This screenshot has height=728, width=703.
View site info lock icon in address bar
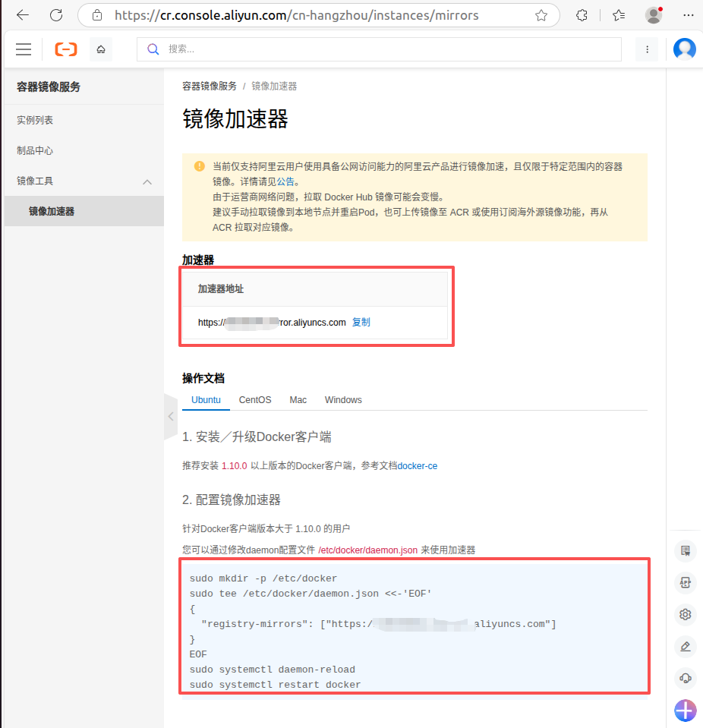click(97, 15)
